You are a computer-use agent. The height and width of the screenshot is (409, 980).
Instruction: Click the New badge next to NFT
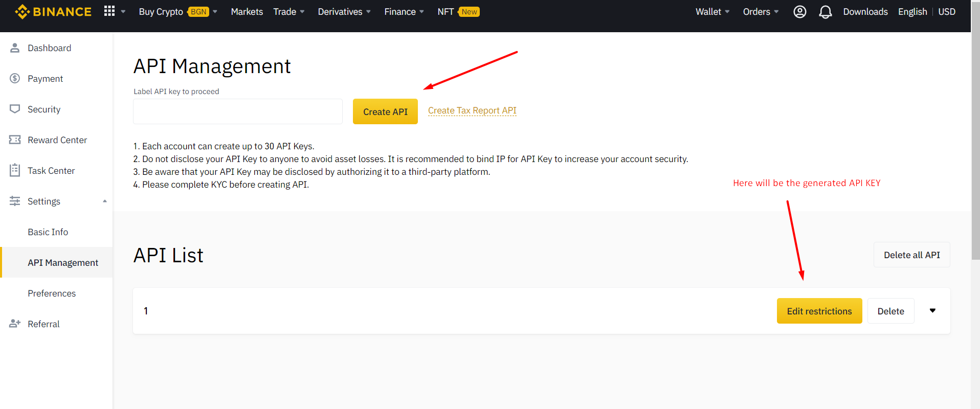point(469,12)
